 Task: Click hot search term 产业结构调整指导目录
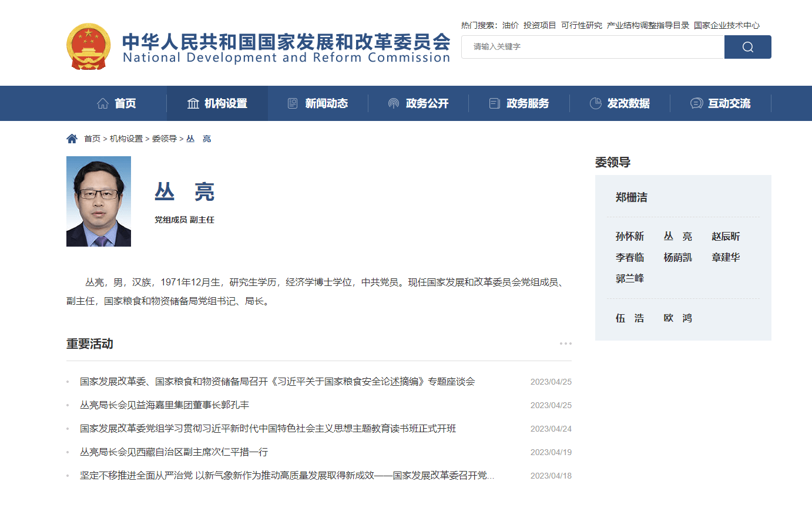[648, 25]
